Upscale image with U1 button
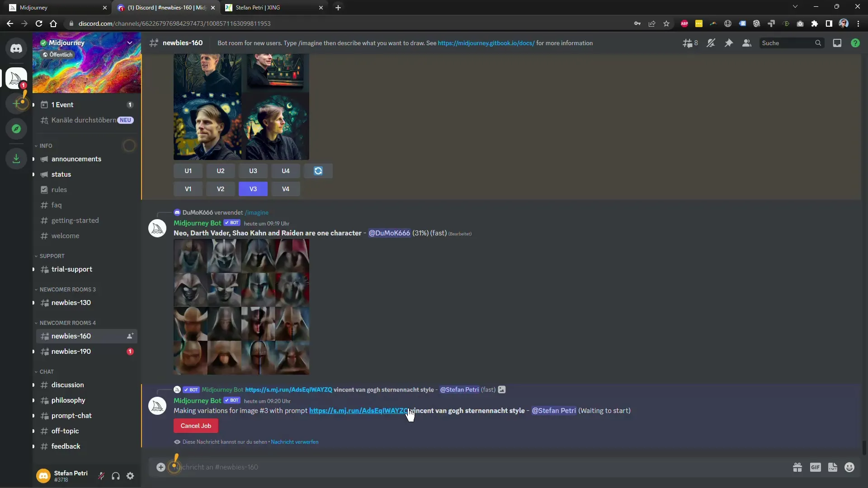Viewport: 868px width, 488px height. tap(188, 171)
